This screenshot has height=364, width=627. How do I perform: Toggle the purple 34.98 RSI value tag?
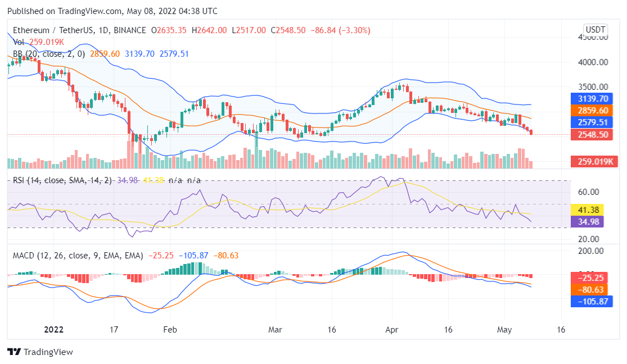pos(588,222)
